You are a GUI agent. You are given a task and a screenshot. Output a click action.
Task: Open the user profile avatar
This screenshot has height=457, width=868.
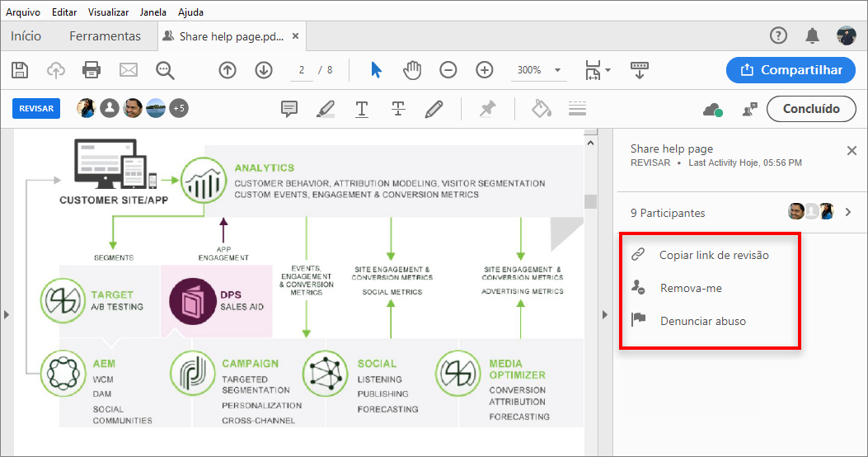tap(847, 35)
